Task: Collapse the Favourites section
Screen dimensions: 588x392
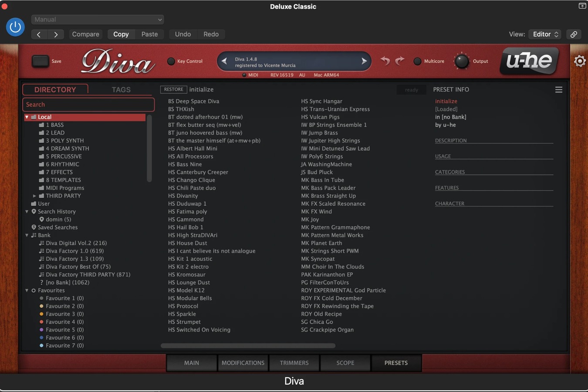Action: 27,291
